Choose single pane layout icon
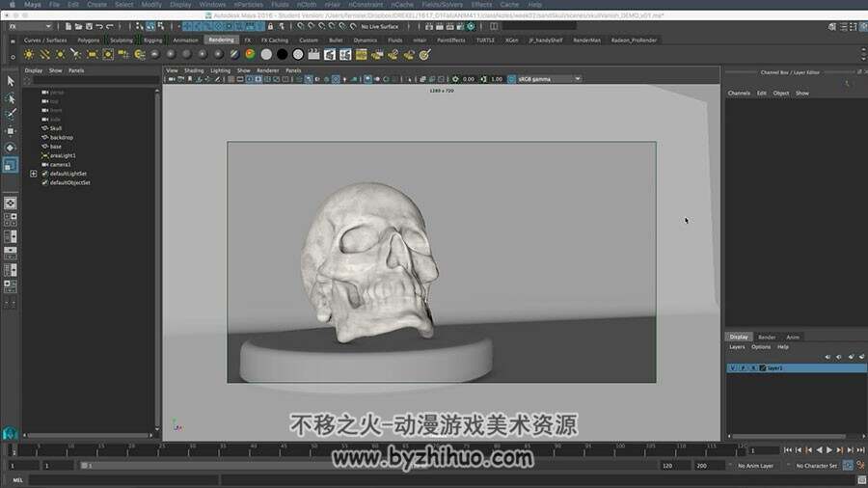 click(10, 203)
